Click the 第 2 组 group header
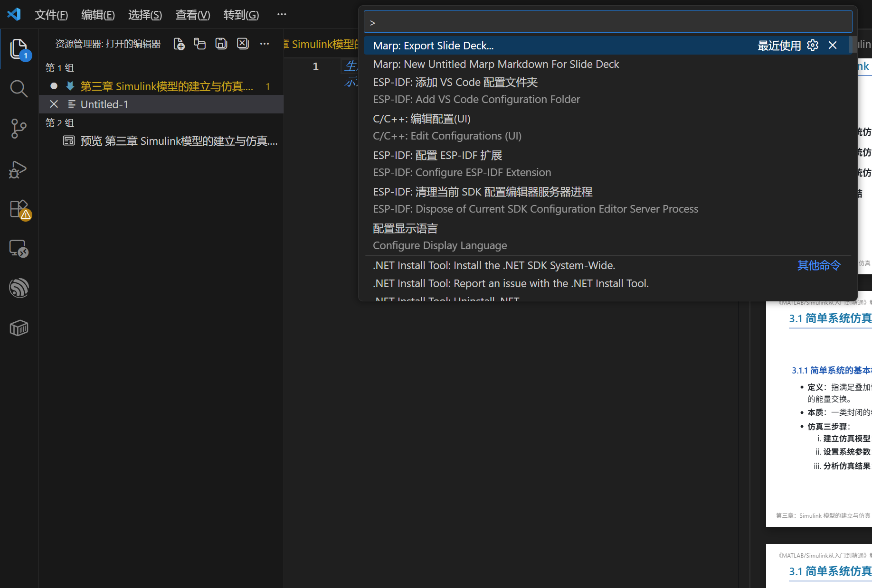872x588 pixels. coord(60,123)
